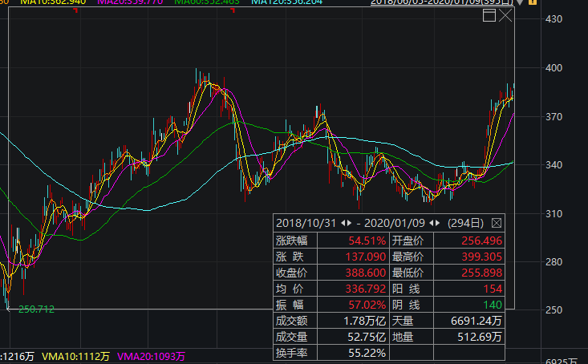Close the 294日 range statistics panel
The image size is (588, 364).
(x=496, y=223)
